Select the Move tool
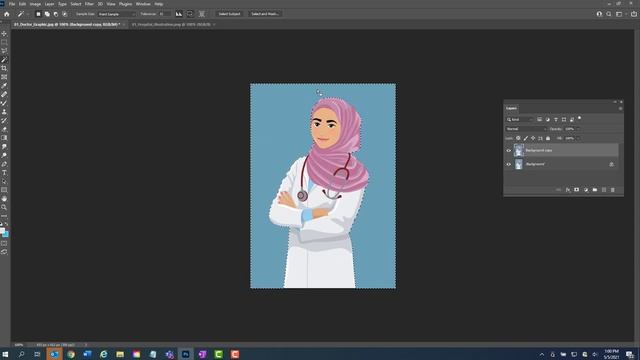The width and height of the screenshot is (640, 360). 4,33
